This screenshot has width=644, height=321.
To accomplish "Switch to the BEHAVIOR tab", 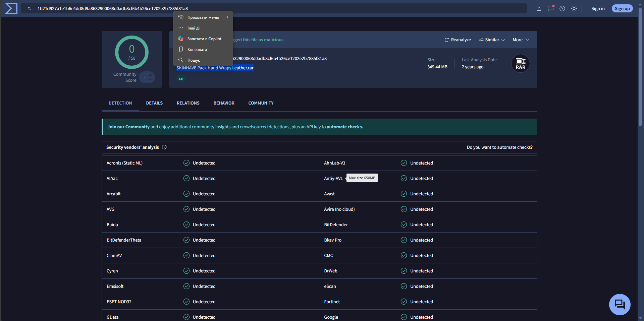I will [x=224, y=103].
